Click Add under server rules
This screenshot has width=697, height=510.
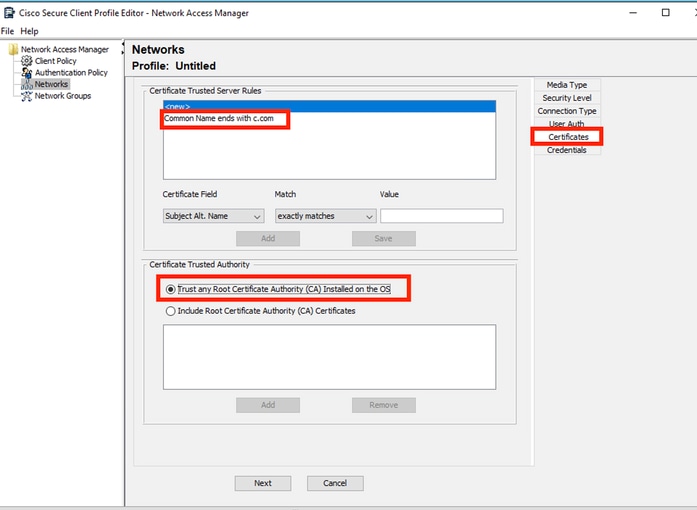point(268,238)
